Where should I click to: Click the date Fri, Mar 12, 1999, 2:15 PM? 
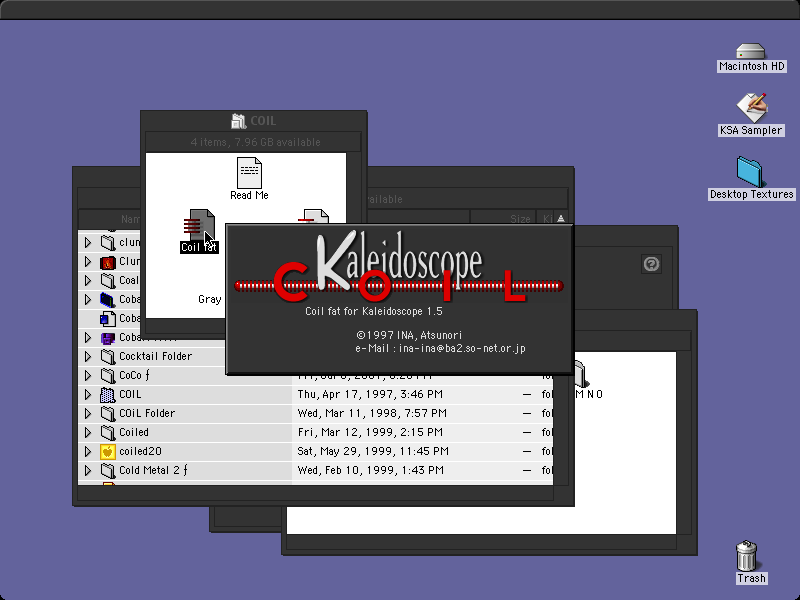(370, 432)
